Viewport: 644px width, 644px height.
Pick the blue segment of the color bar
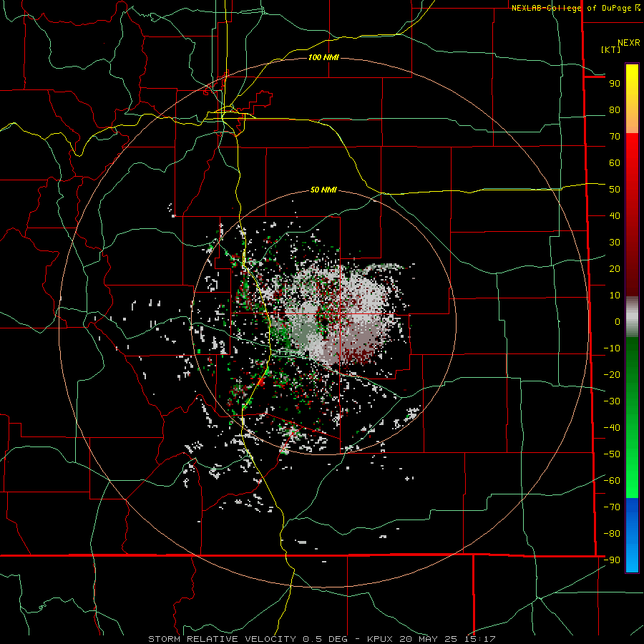point(632,535)
